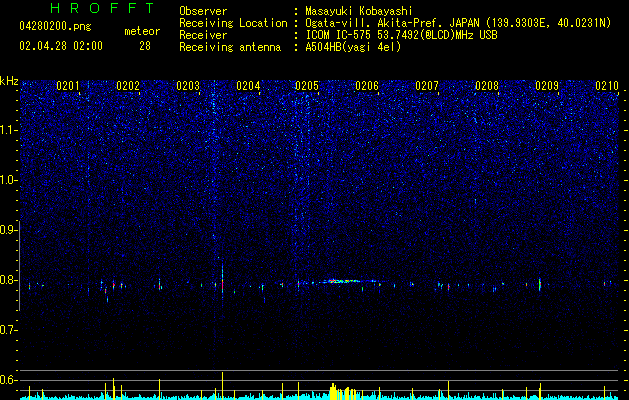The width and height of the screenshot is (629, 400).
Task: Click the A504HB(yagi 4el) antenna text
Action: pyautogui.click(x=353, y=47)
